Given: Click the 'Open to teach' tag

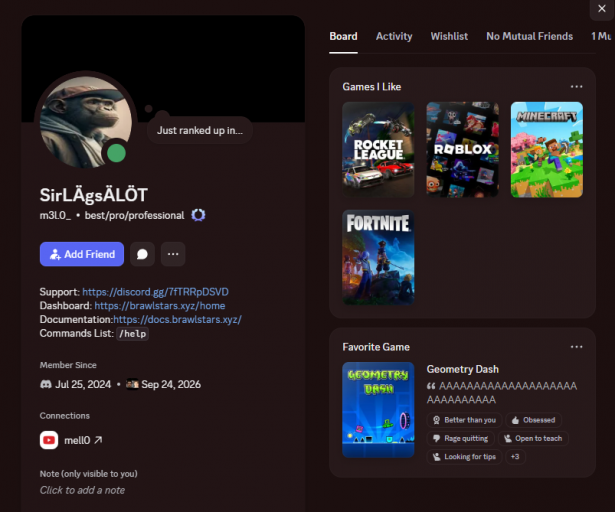Looking at the screenshot, I should click(x=533, y=438).
